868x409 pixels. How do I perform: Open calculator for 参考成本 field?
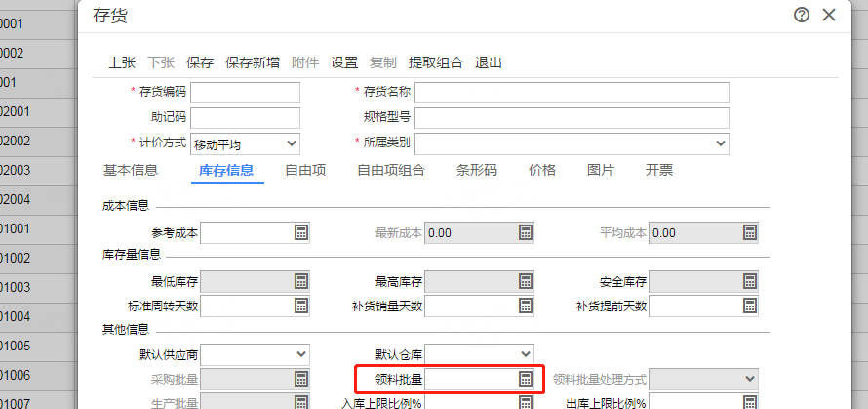pos(300,232)
